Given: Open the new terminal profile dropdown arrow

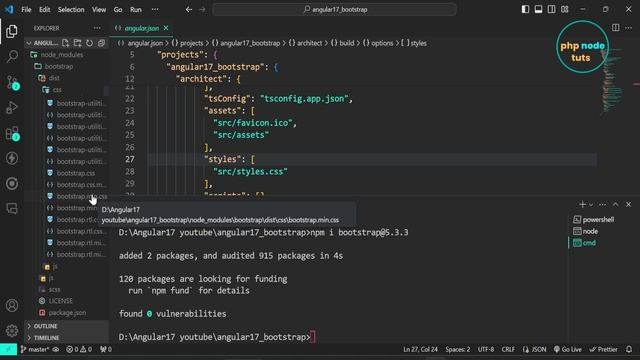Looking at the screenshot, I should [x=591, y=204].
